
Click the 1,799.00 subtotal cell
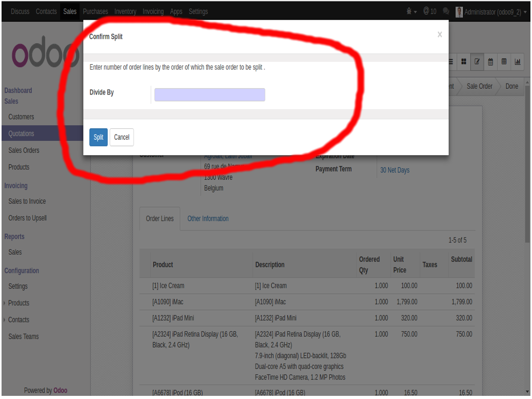coord(462,302)
